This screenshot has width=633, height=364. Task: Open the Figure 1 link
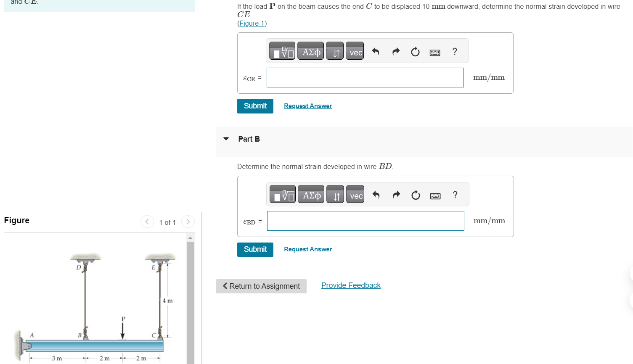point(251,23)
